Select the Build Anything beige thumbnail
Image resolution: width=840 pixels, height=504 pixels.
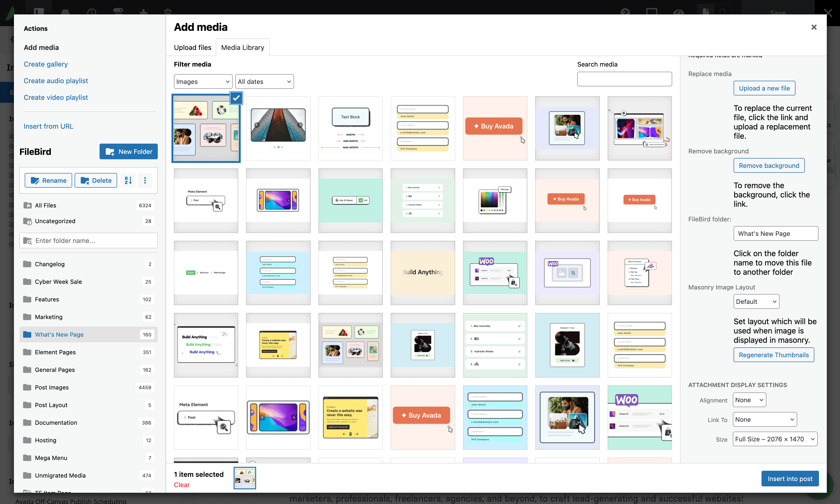click(x=422, y=273)
